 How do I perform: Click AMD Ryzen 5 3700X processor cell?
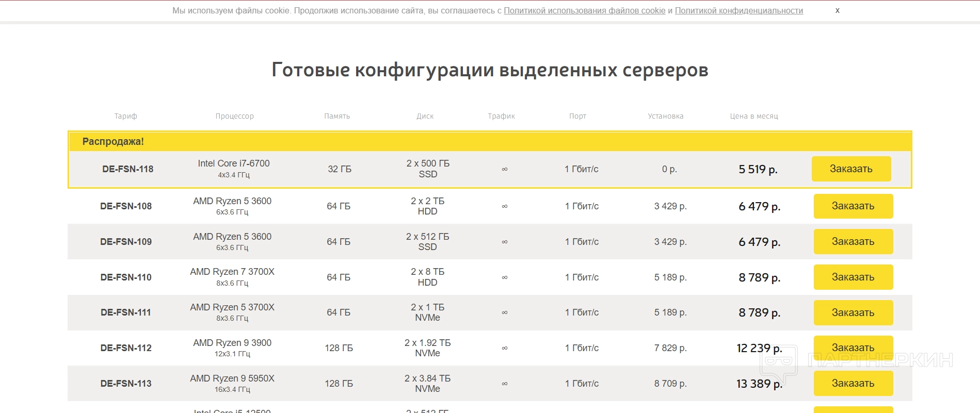point(232,312)
